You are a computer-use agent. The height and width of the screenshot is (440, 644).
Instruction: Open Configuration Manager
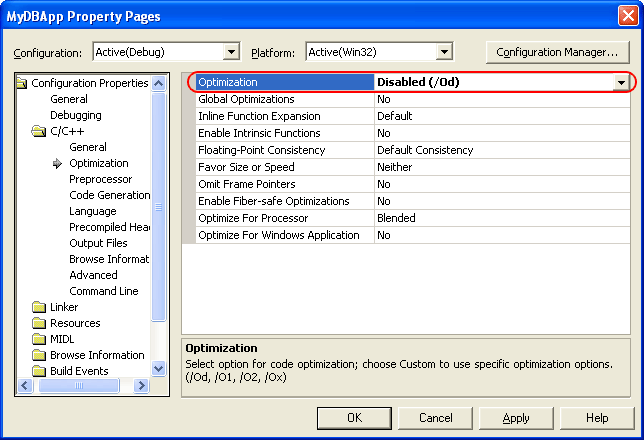(x=557, y=52)
